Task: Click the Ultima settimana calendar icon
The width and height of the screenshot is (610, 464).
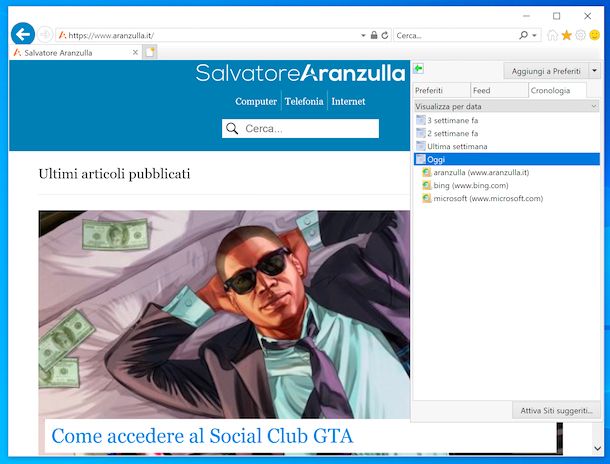Action: [421, 146]
